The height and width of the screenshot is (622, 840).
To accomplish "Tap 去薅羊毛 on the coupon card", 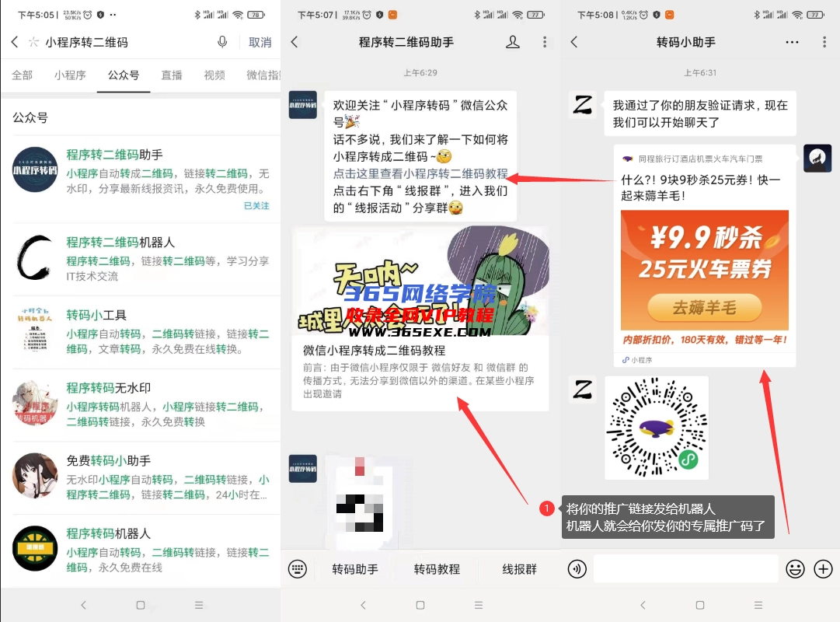I will [703, 309].
